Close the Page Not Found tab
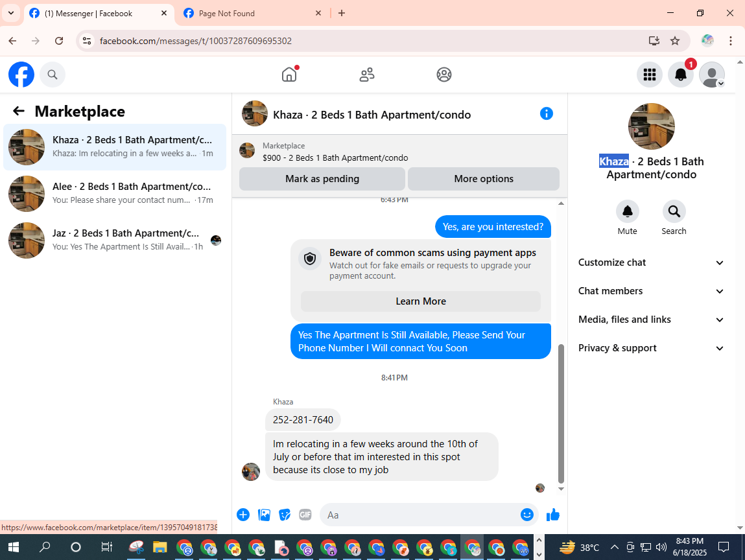This screenshot has height=560, width=745. (318, 14)
